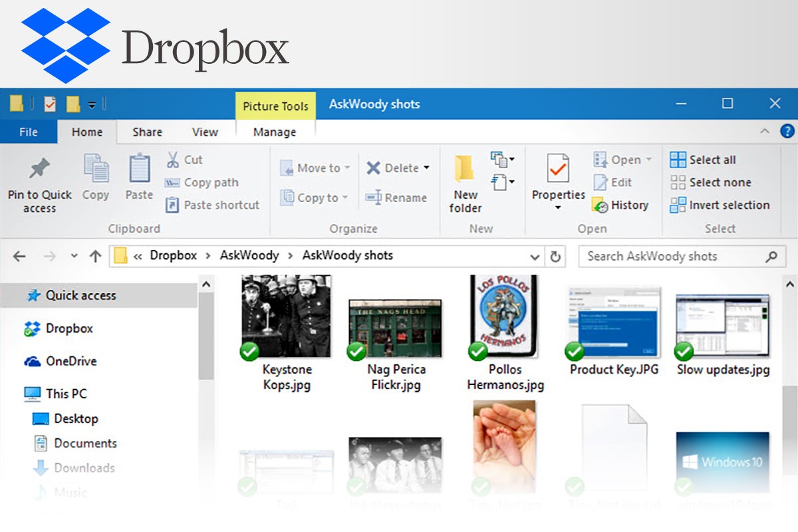
Task: Select the Pollos Hermanos.jpg thumbnail
Action: (x=505, y=317)
